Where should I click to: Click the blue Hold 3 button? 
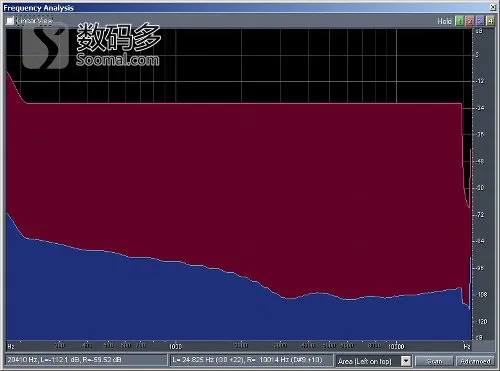pos(480,21)
